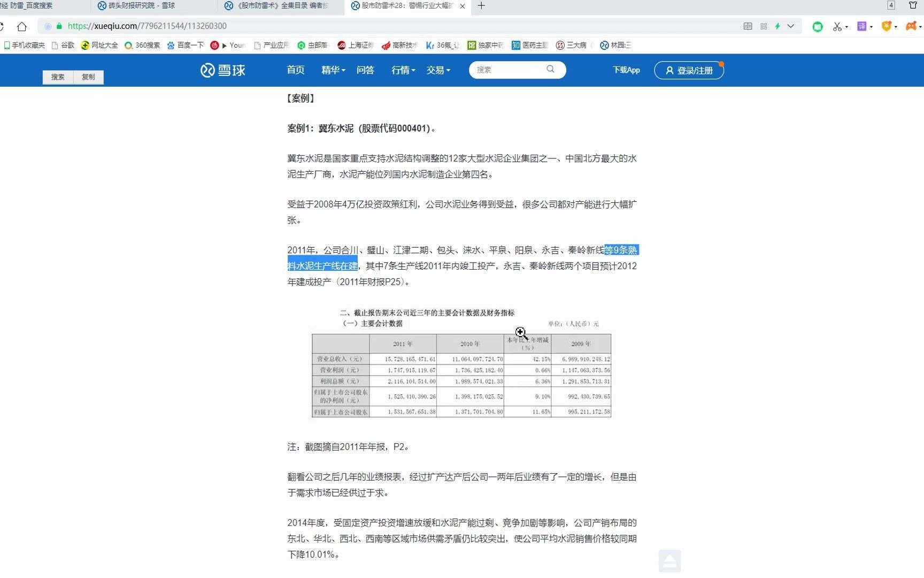Switch to the 防雷_百度搜索 tab
Screen dimensions: 924x578
tap(45, 5)
